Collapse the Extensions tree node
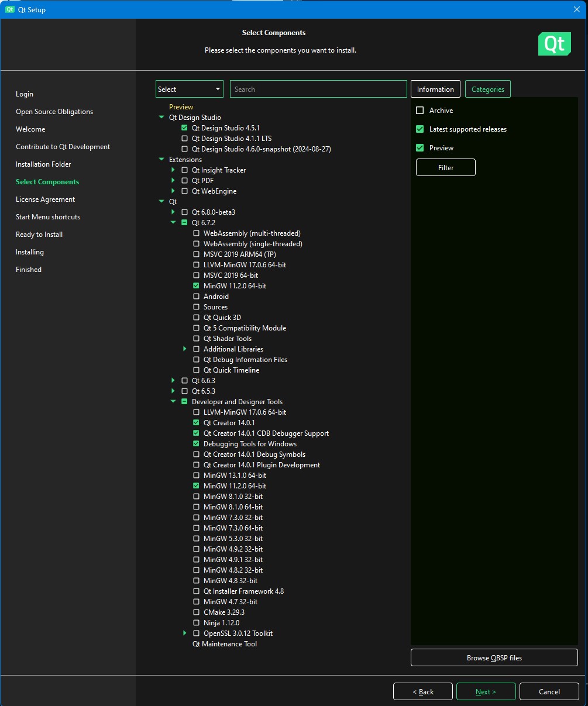The image size is (588, 706). click(161, 160)
